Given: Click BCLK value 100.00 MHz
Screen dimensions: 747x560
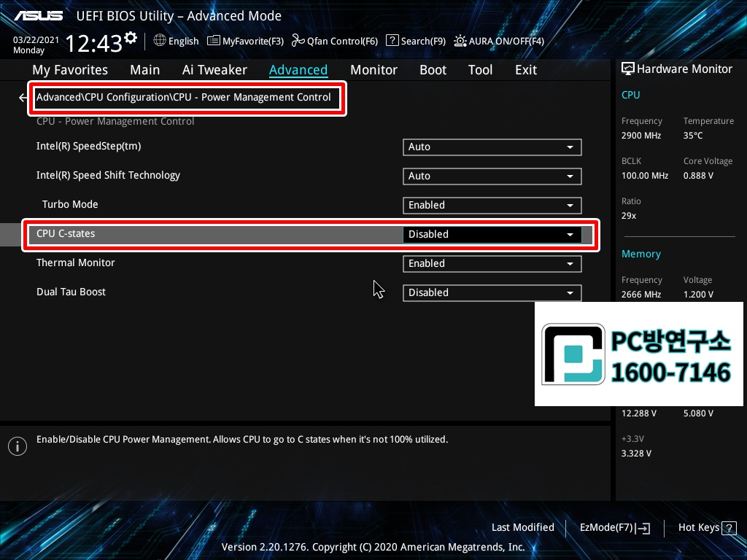Looking at the screenshot, I should [645, 176].
